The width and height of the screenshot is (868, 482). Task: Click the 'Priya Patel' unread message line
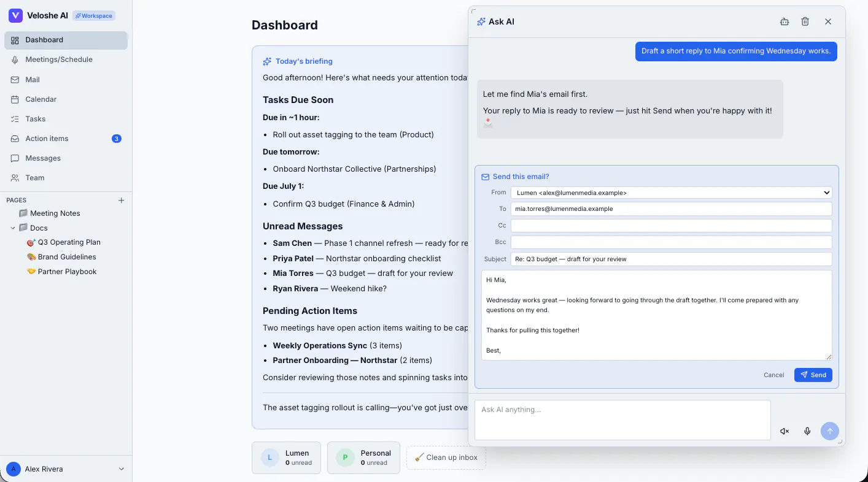(357, 259)
